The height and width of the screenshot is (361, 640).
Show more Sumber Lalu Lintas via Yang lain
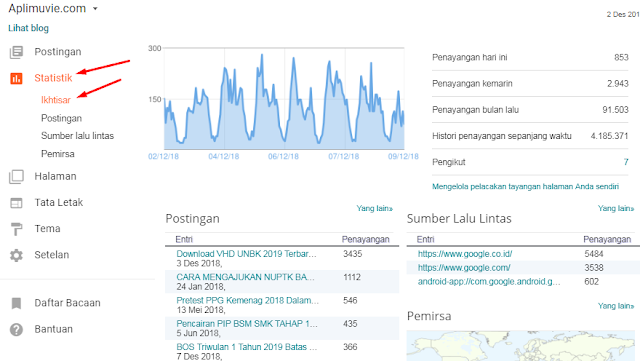tap(616, 208)
